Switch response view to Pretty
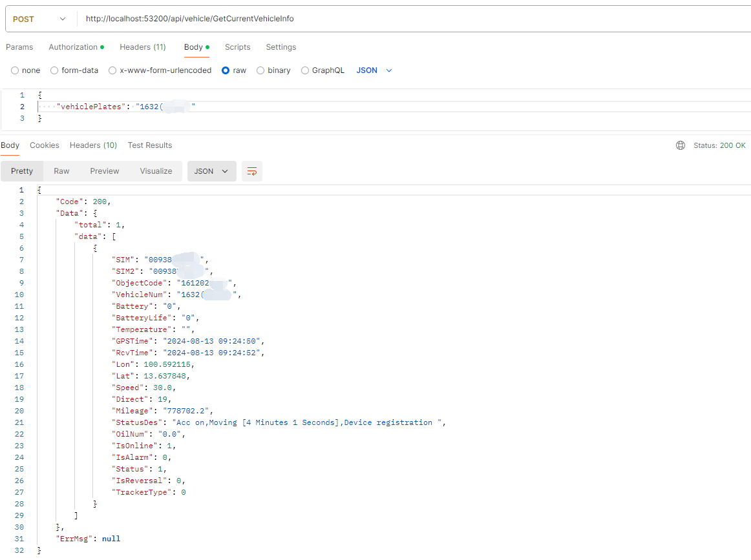Screen dimensions: 751x560 pos(22,171)
